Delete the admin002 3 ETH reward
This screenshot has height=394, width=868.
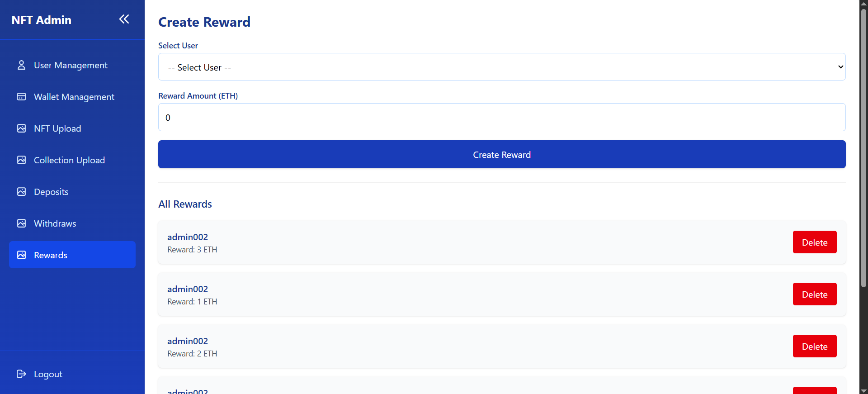click(x=814, y=242)
